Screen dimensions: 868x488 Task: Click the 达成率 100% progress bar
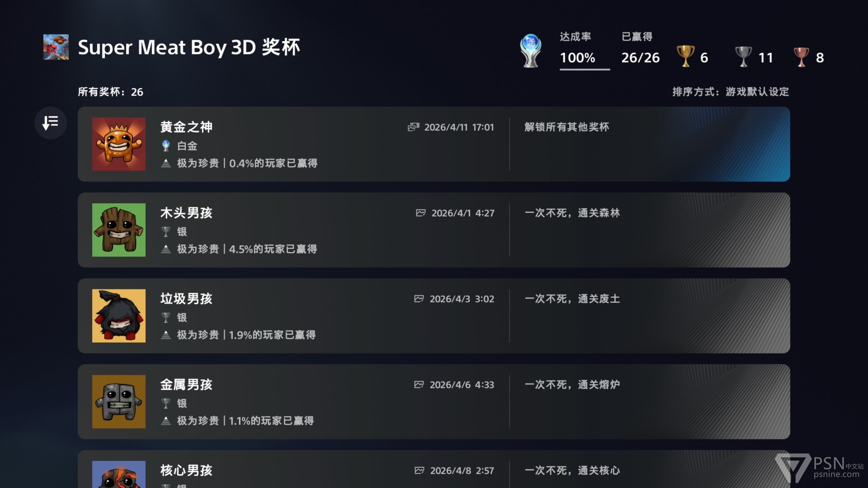pos(584,69)
